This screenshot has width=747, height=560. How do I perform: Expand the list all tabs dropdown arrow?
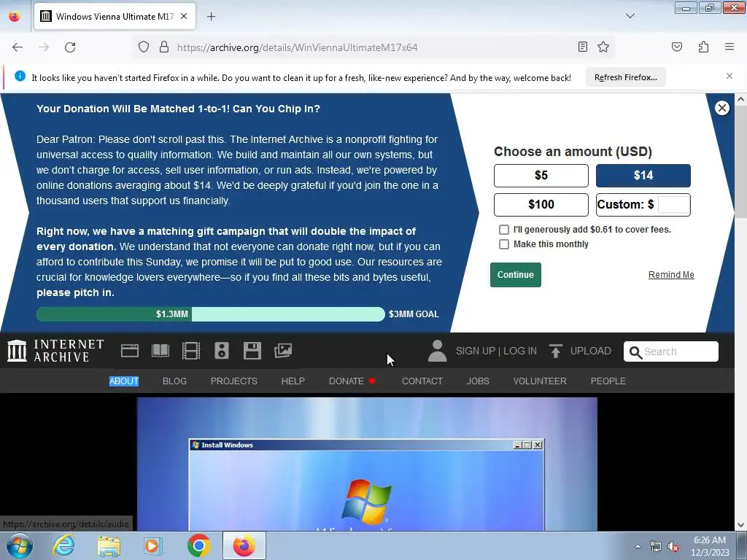click(630, 16)
